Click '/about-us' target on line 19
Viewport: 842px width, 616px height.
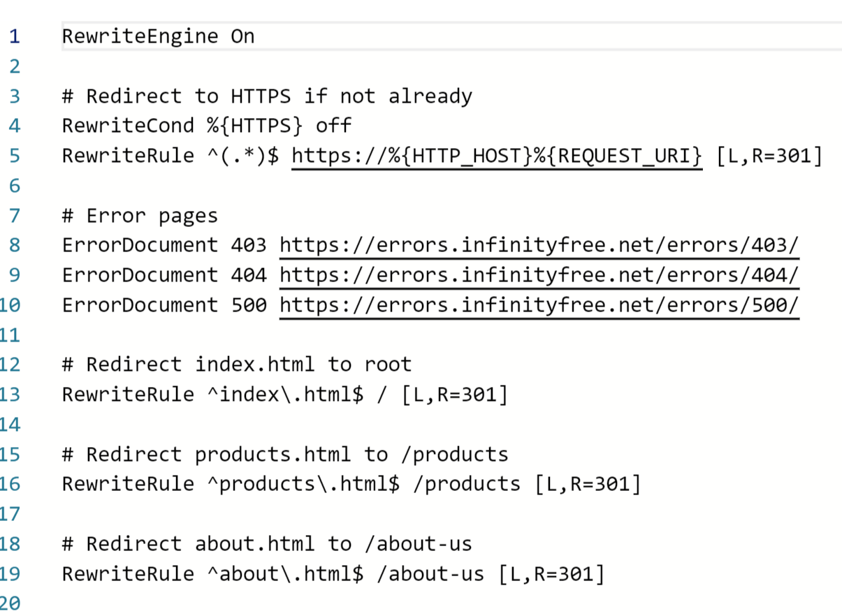pyautogui.click(x=430, y=575)
